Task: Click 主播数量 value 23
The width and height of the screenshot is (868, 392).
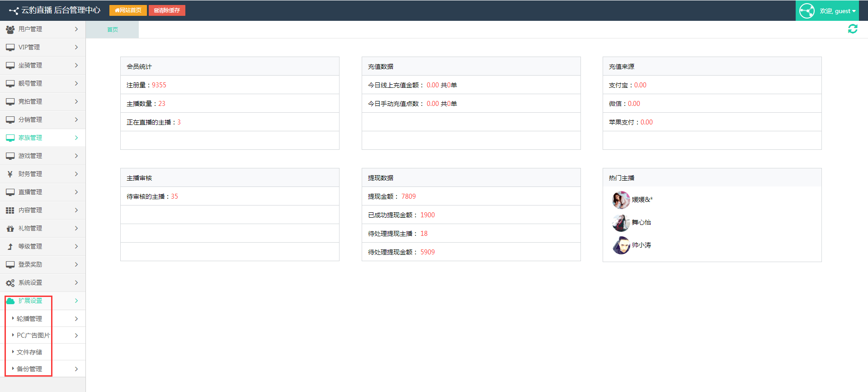Action: pyautogui.click(x=162, y=104)
